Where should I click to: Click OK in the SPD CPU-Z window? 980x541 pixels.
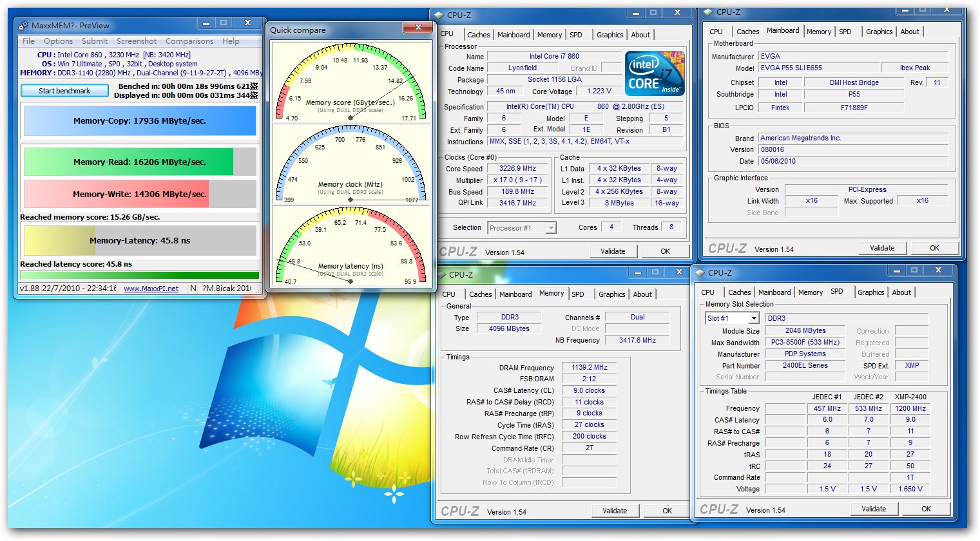(925, 509)
